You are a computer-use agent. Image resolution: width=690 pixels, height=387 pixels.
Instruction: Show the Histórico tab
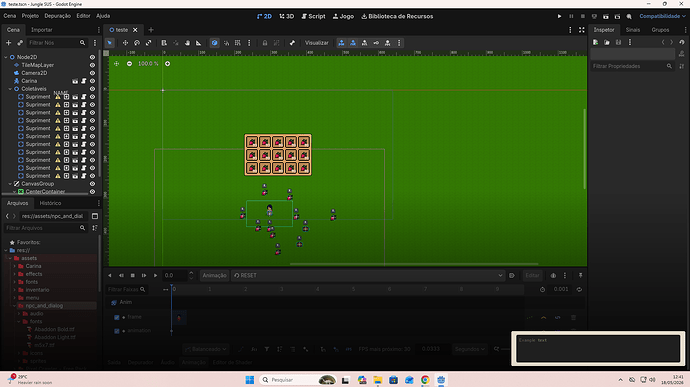[x=50, y=203]
